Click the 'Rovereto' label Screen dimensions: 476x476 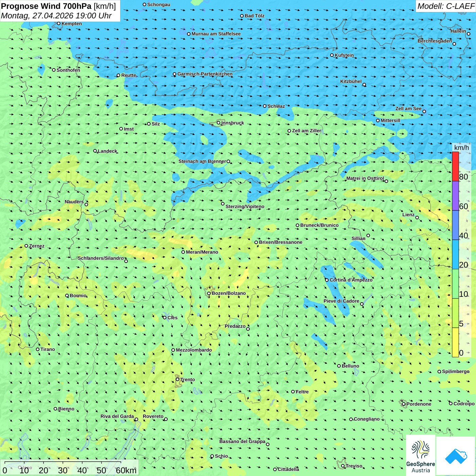[153, 416]
